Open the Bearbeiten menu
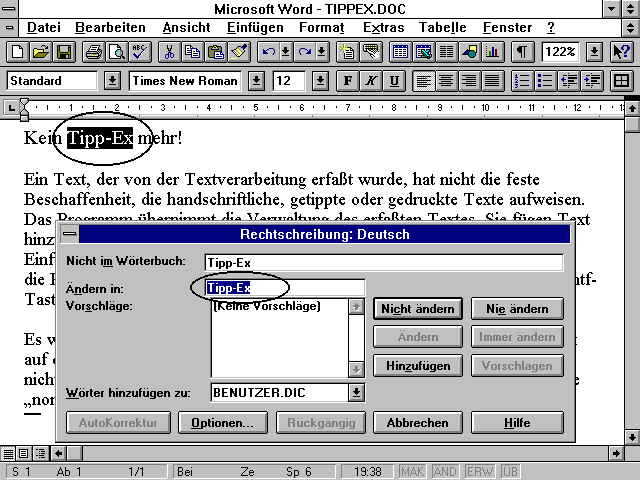Screen dimensions: 640x480 pyautogui.click(x=110, y=28)
